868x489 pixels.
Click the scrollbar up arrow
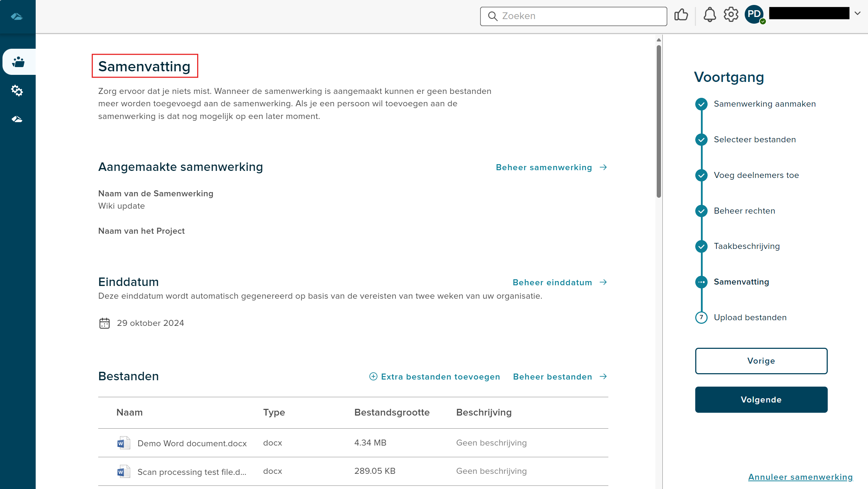click(659, 40)
